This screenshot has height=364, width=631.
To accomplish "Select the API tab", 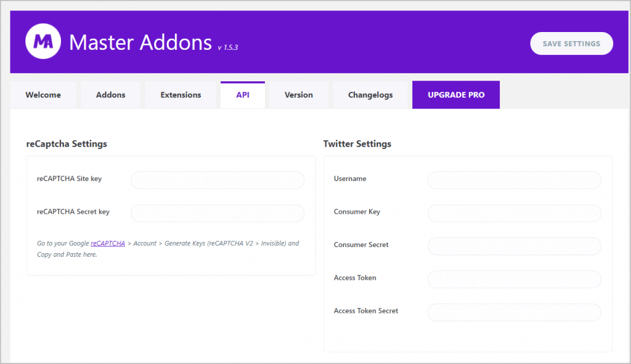I will (x=243, y=95).
